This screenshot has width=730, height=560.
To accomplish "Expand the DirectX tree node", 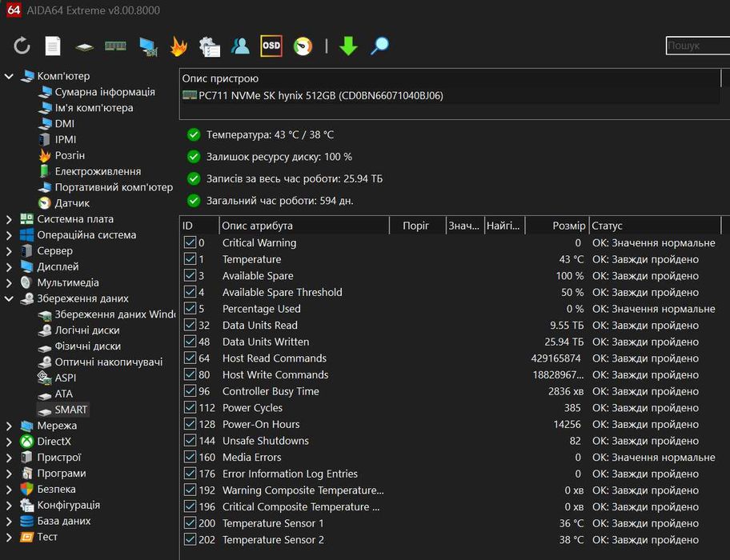I will coord(9,442).
